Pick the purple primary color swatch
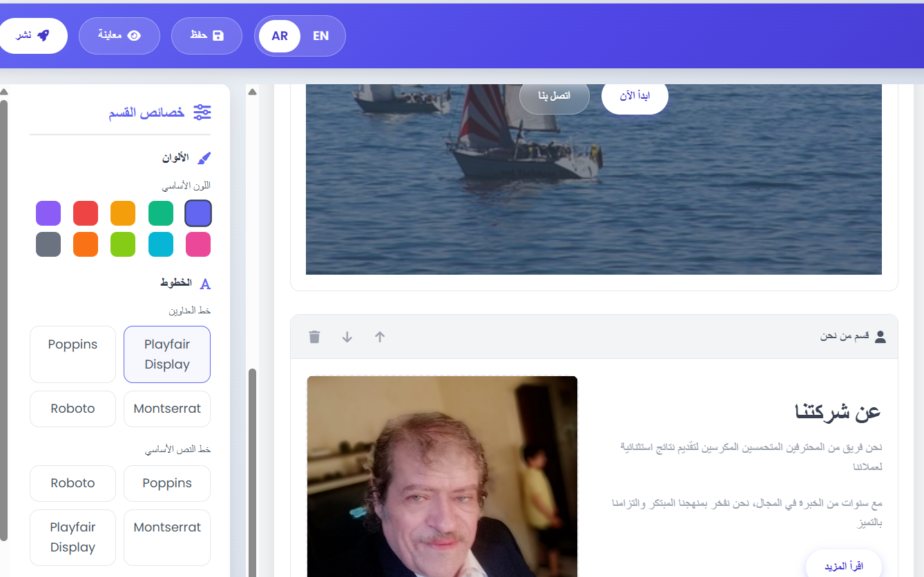Viewport: 924px width, 577px height. [x=48, y=213]
